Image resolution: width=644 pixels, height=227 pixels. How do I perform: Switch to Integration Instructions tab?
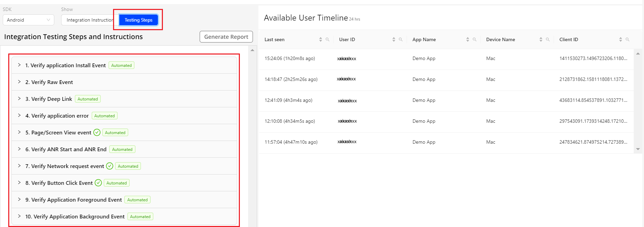coord(89,20)
